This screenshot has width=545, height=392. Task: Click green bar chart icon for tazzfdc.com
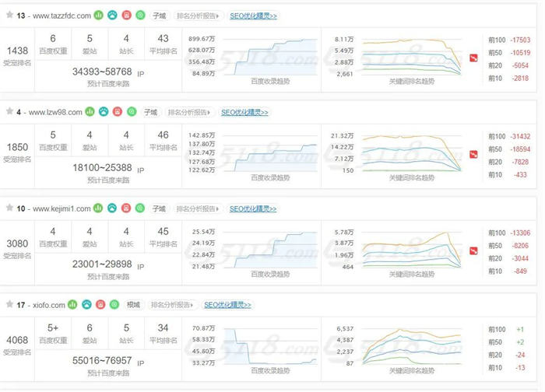(99, 16)
